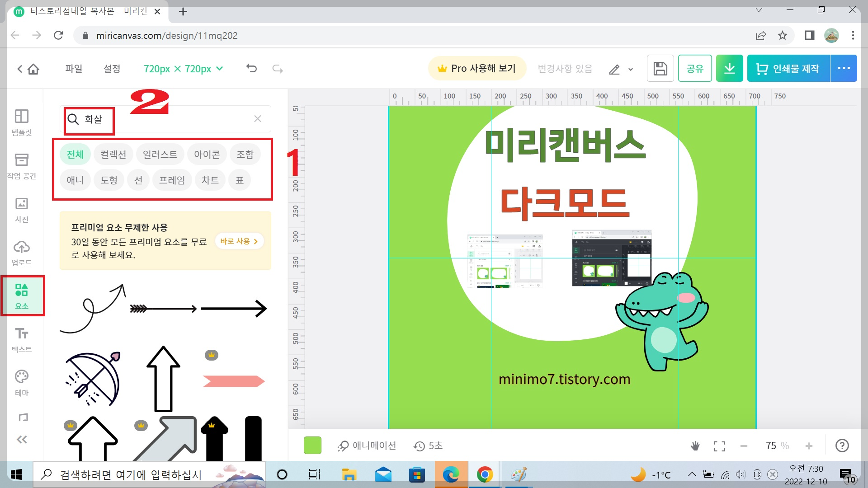Undo the last edit
The width and height of the screenshot is (868, 488).
[251, 68]
